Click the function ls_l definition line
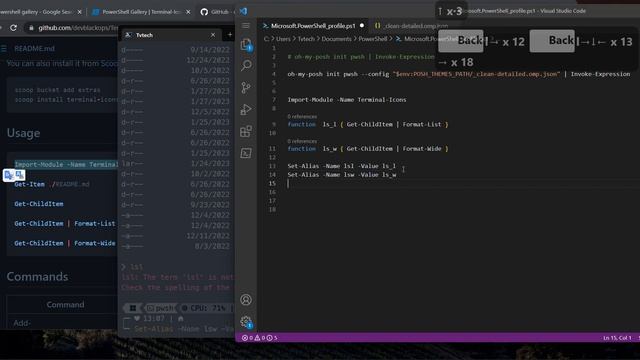Image resolution: width=640 pixels, height=360 pixels. [368, 124]
